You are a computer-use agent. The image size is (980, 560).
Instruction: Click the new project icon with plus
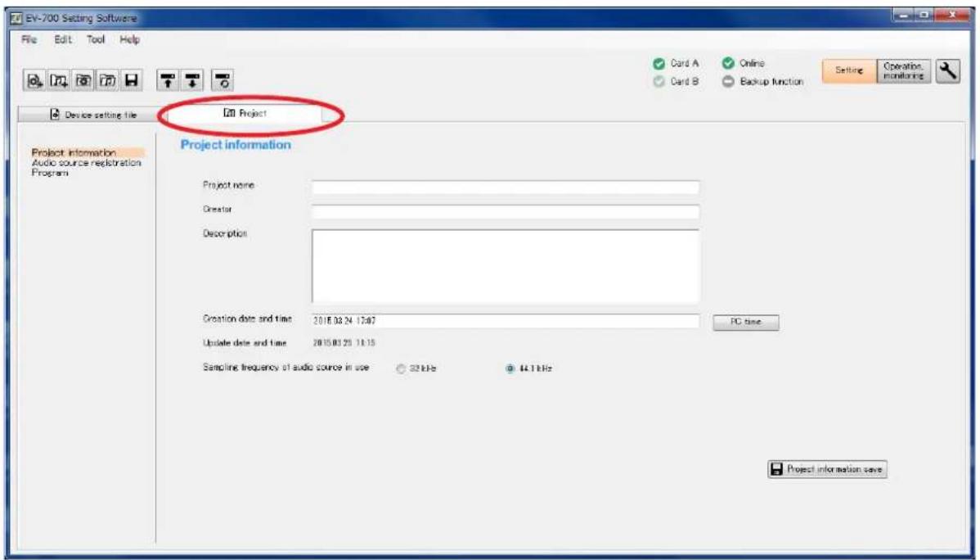[x=59, y=81]
